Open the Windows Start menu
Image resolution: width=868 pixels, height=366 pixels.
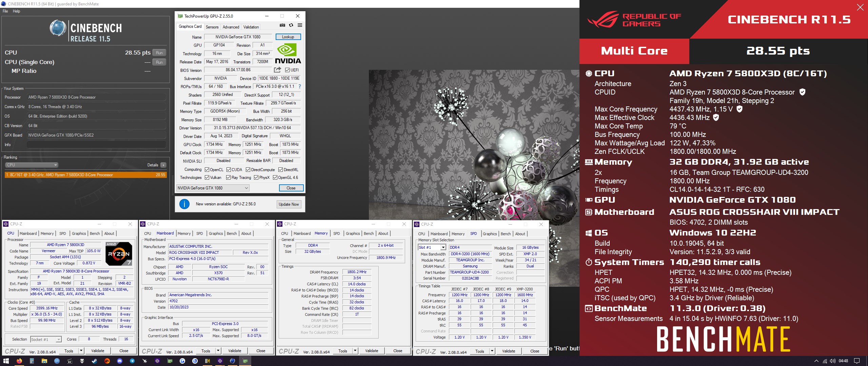pyautogui.click(x=6, y=361)
